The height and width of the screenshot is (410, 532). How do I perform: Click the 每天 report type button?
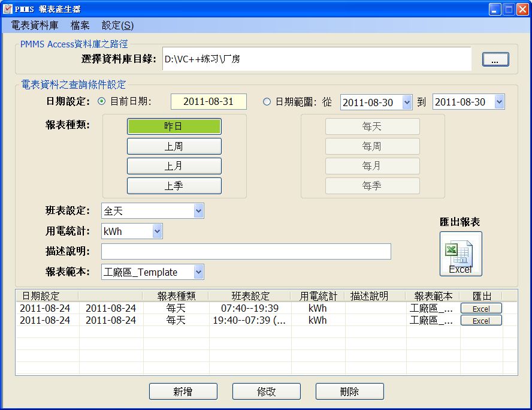pos(372,126)
